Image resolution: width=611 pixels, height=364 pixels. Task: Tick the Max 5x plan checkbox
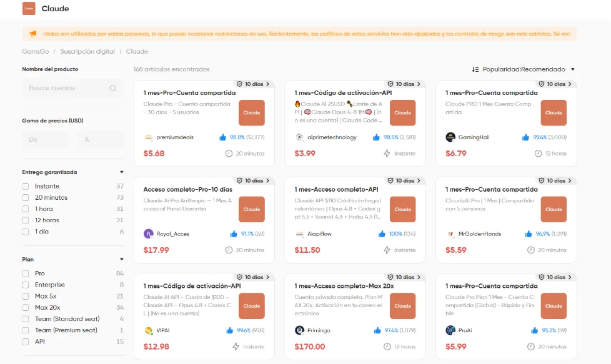tap(26, 296)
